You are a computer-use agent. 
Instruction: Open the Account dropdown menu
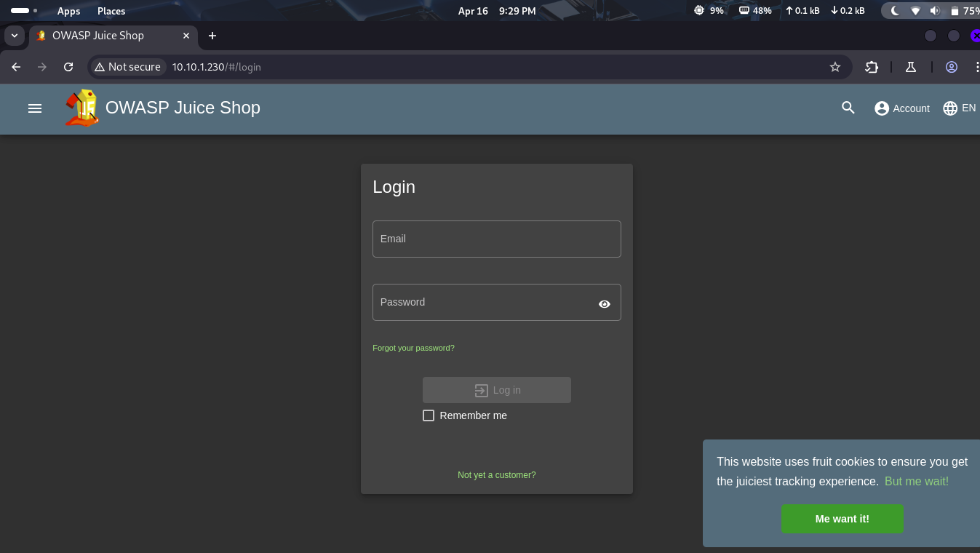(902, 108)
